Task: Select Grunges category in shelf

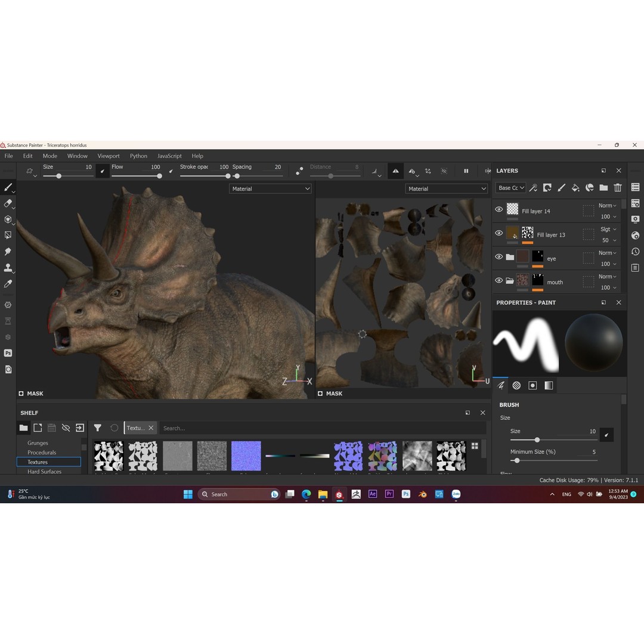Action: click(x=38, y=442)
